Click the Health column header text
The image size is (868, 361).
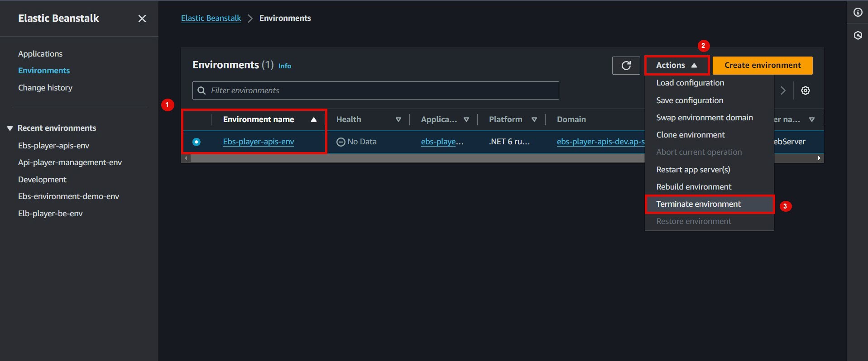click(349, 119)
